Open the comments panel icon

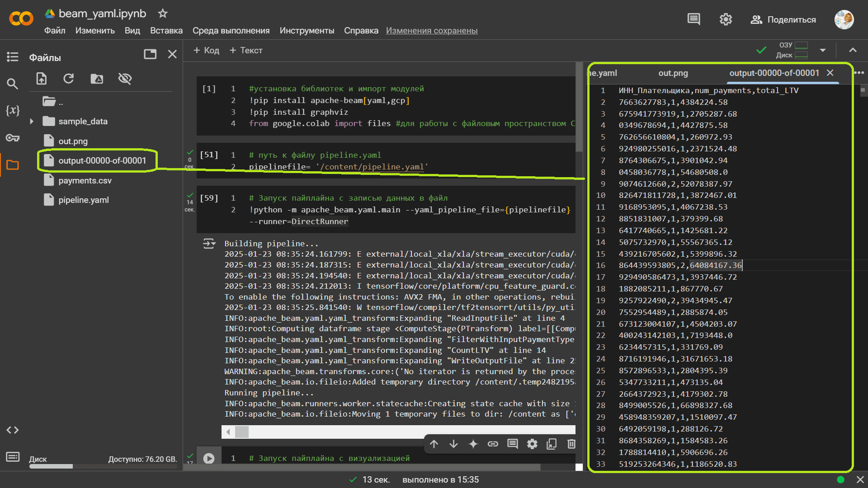click(693, 19)
